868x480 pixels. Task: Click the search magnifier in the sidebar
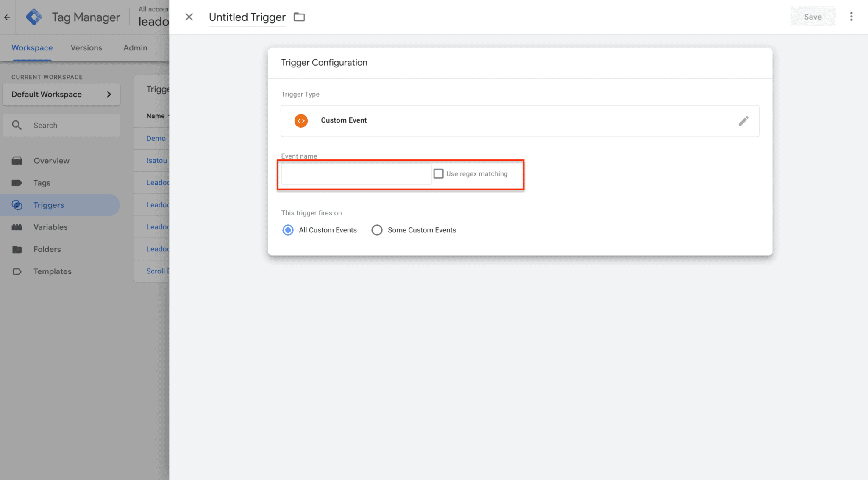point(17,125)
